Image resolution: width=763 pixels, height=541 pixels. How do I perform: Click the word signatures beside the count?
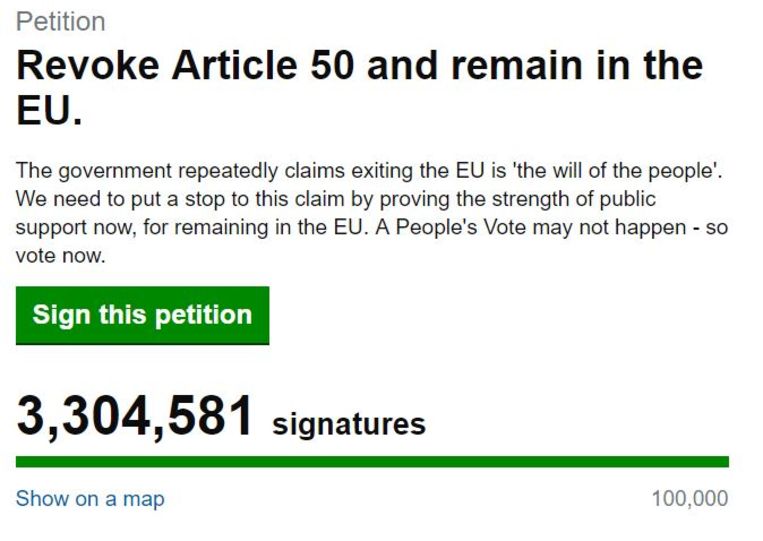349,424
